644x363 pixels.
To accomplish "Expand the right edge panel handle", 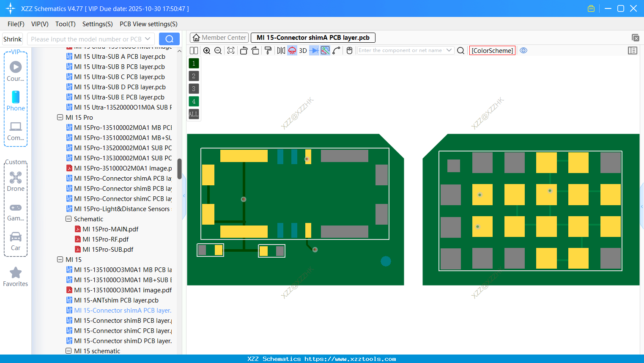I will 642,206.
